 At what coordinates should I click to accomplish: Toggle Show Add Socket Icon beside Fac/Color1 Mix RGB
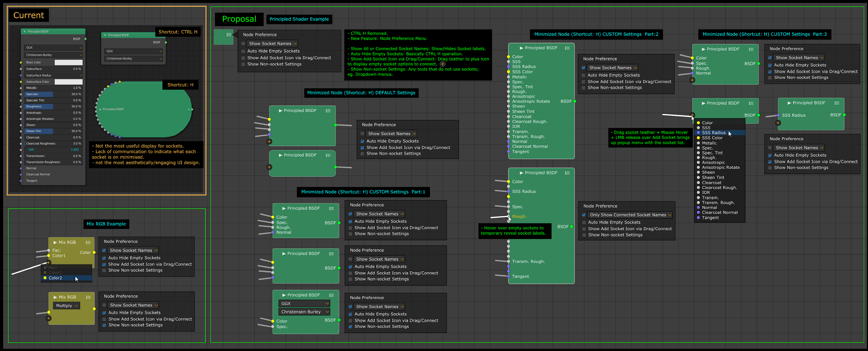pos(104,265)
